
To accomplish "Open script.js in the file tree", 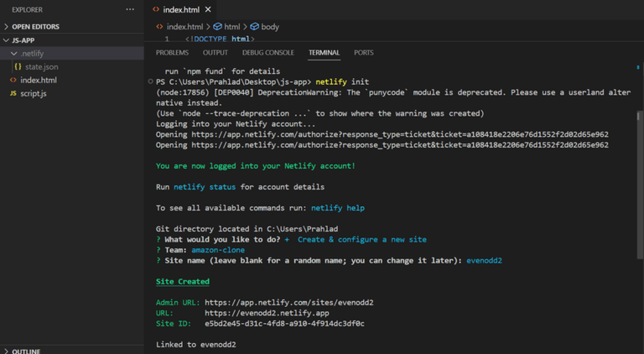I will pos(34,94).
